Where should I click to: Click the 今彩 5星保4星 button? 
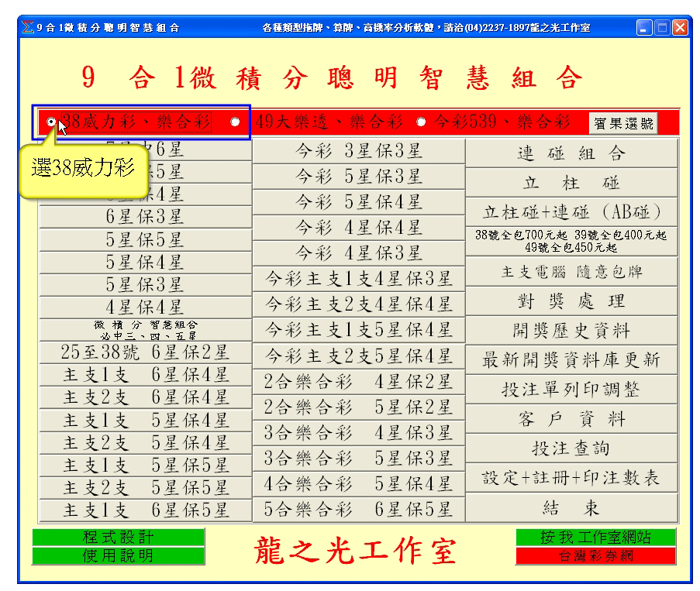[x=358, y=202]
